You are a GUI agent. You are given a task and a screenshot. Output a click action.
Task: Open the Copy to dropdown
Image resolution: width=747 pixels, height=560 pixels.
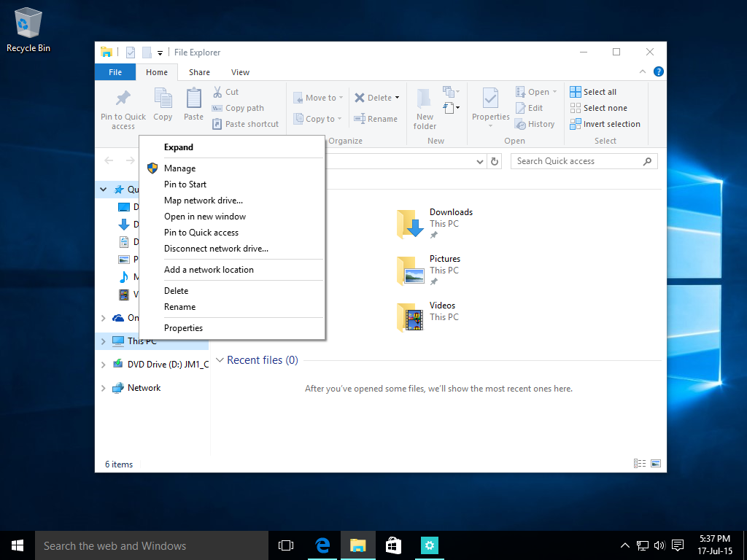[x=318, y=119]
